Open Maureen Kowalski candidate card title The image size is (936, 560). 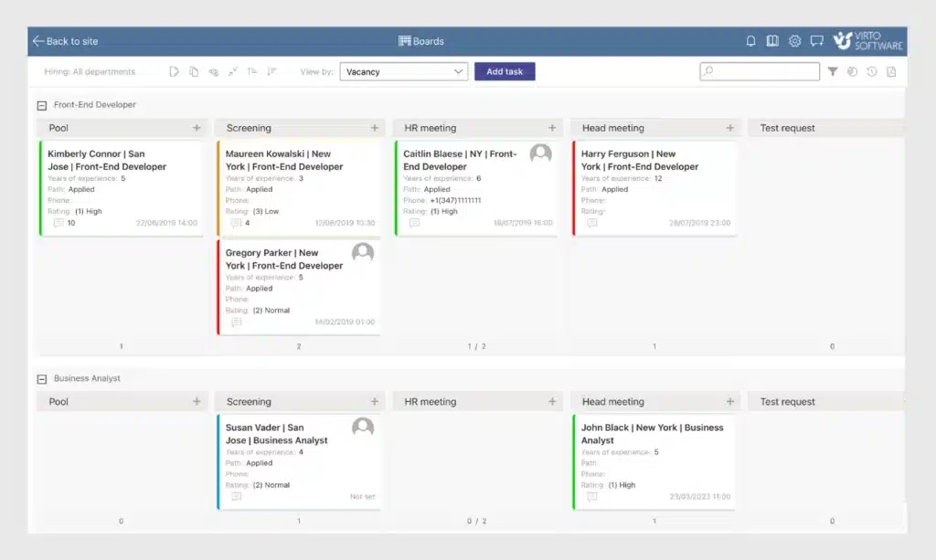[x=284, y=161]
